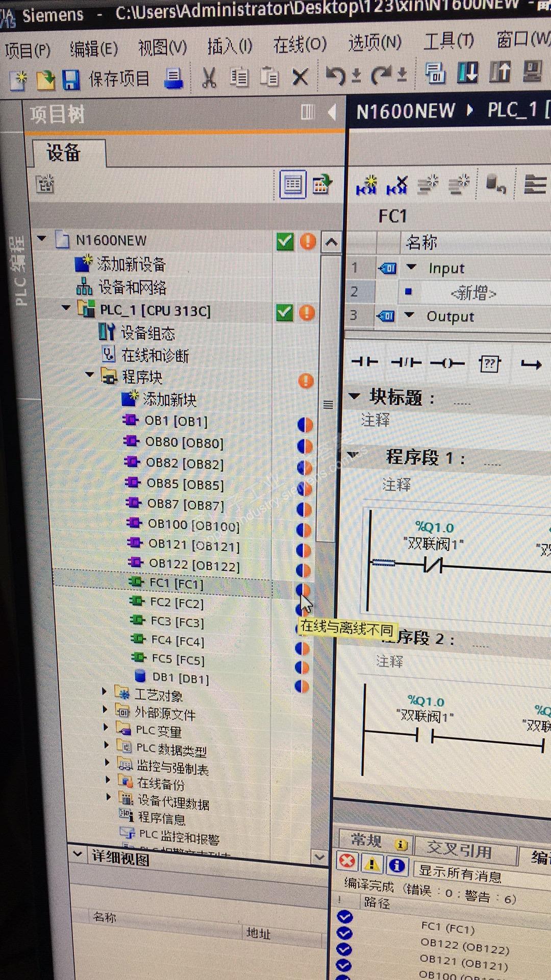
Task: Insert a normally open contact
Action: [365, 362]
